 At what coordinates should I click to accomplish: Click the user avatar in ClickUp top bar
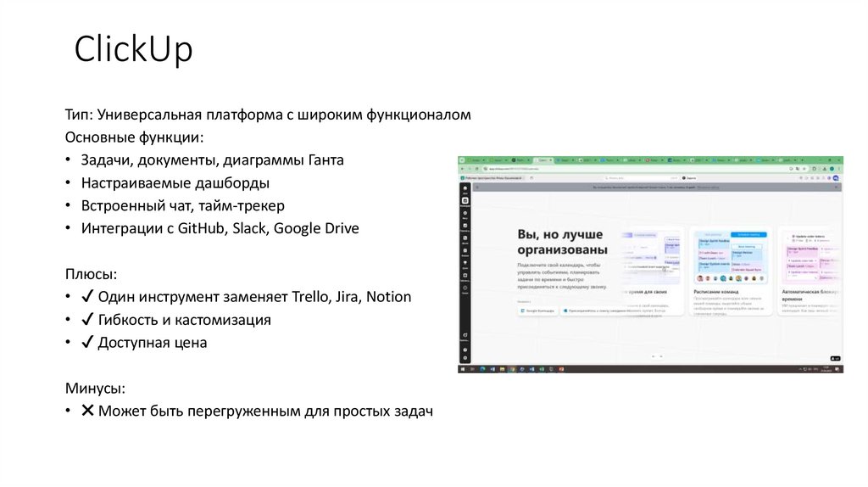(x=836, y=178)
